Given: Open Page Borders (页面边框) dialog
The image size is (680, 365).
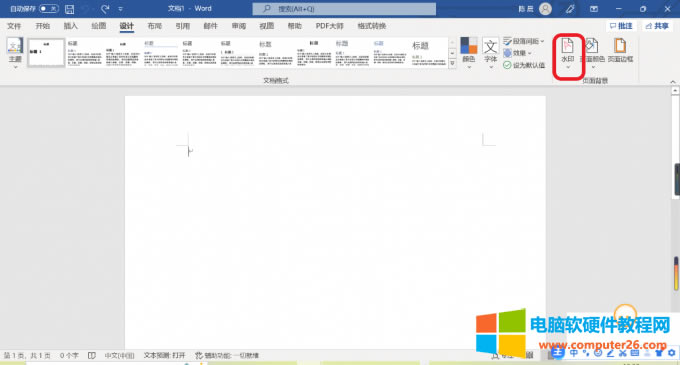Looking at the screenshot, I should [x=620, y=51].
